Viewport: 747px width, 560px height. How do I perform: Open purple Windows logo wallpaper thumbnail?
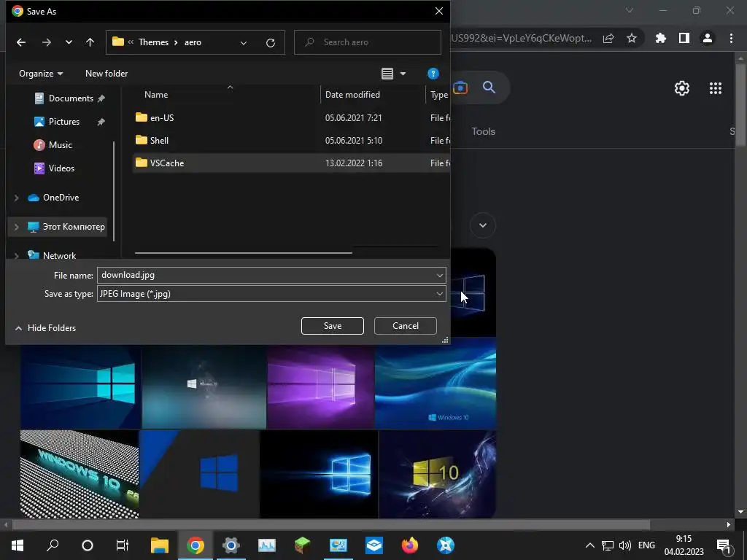coord(321,386)
